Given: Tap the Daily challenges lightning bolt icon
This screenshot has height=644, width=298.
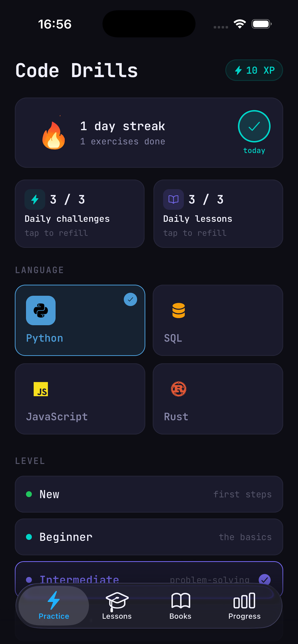Looking at the screenshot, I should (x=35, y=199).
